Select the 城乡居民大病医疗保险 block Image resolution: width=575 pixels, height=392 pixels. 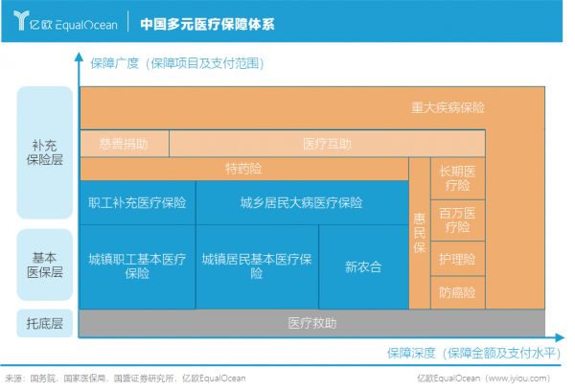point(301,202)
